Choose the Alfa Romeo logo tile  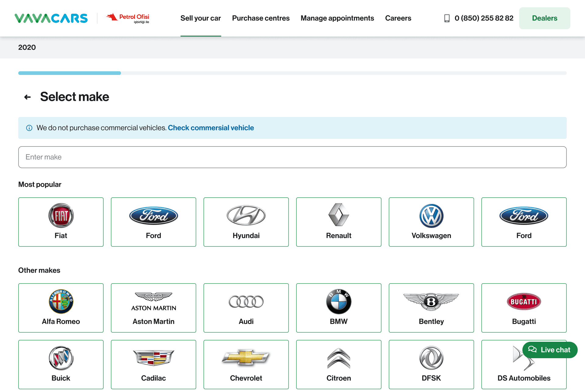(x=61, y=308)
